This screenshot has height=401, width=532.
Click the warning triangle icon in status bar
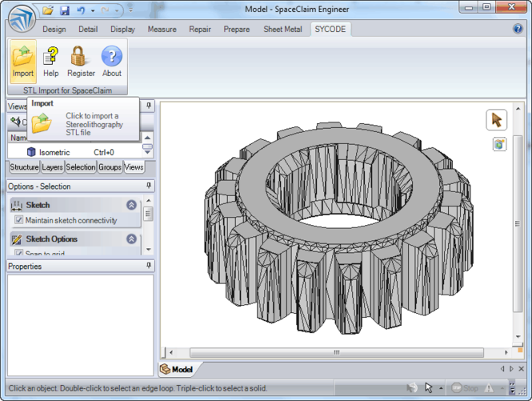[489, 387]
